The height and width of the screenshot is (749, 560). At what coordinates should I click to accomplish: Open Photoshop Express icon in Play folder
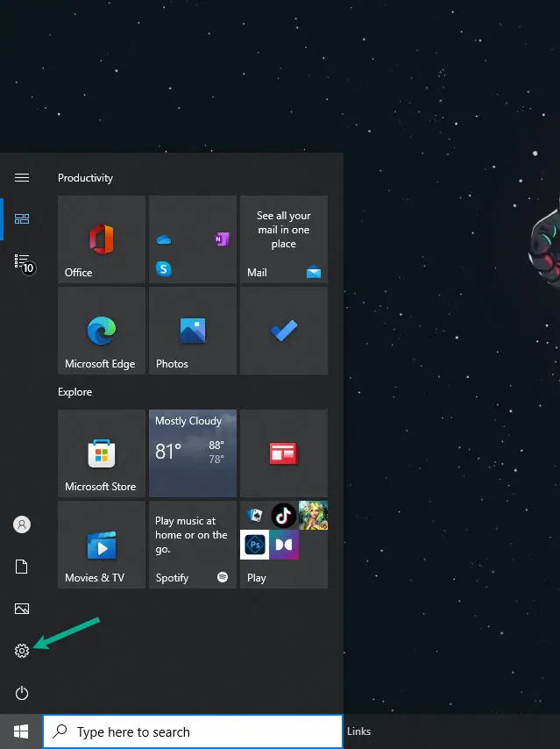coord(254,545)
